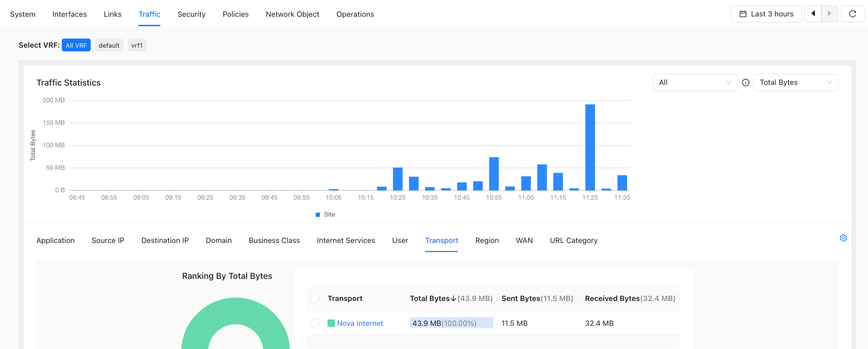
Task: Select the vrf1 VRF button
Action: pos(137,45)
